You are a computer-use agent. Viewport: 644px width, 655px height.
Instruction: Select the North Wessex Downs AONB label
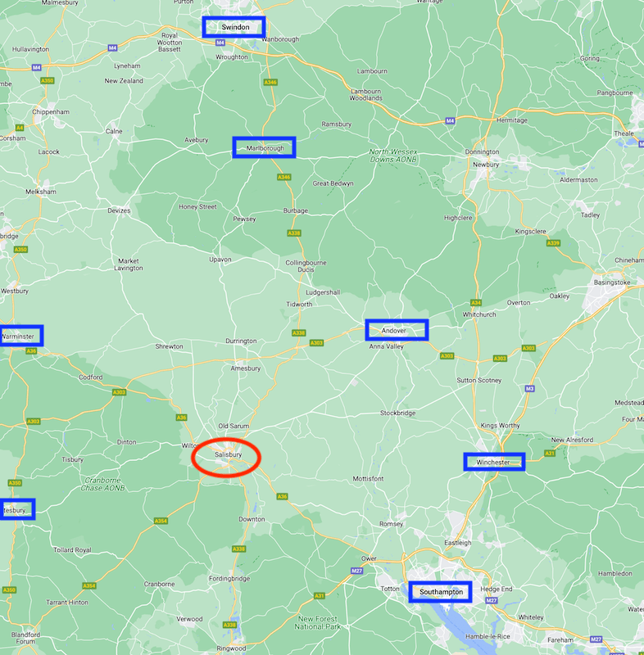click(393, 156)
